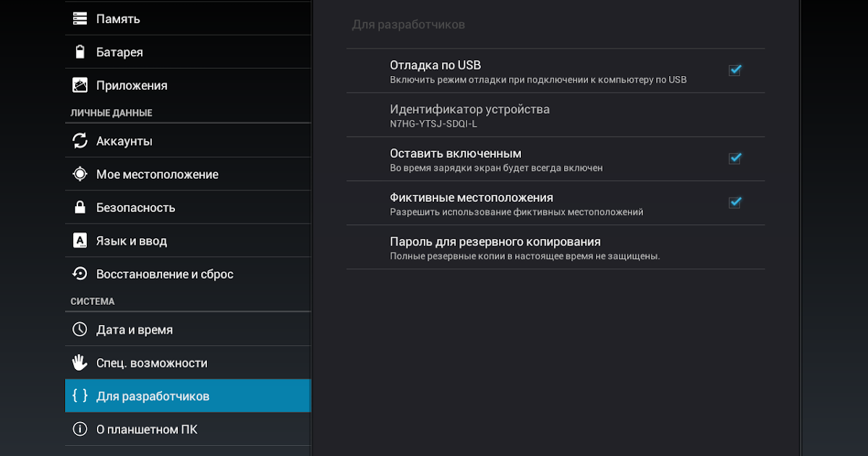Click the info icon for О планшетном ПК
The image size is (868, 456).
tap(80, 430)
